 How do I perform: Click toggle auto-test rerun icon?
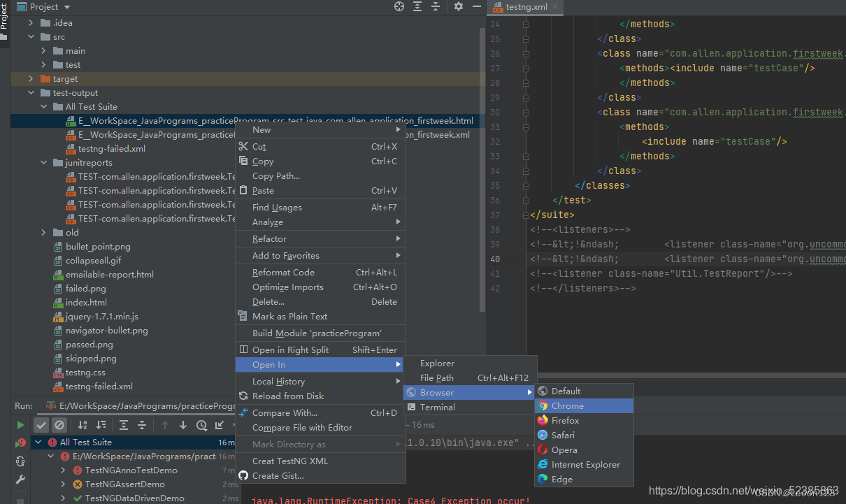click(20, 461)
